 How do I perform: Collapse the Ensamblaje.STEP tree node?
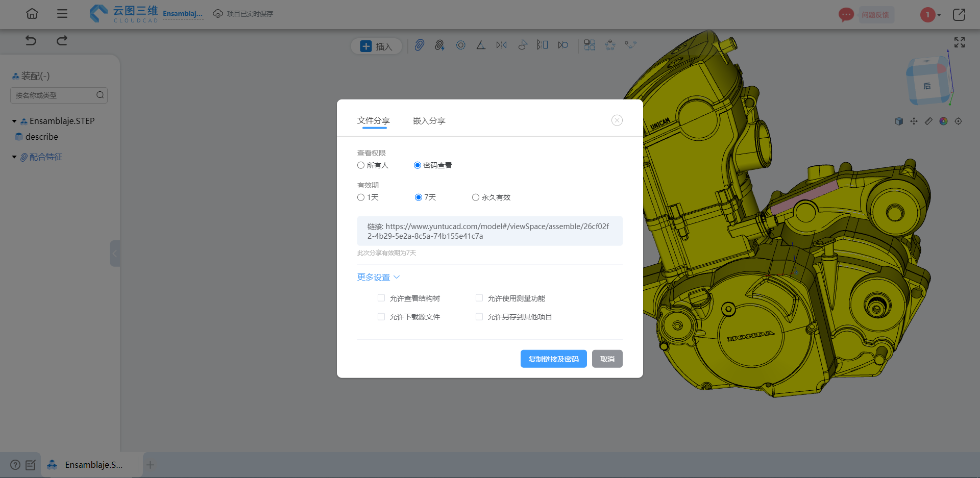(14, 121)
